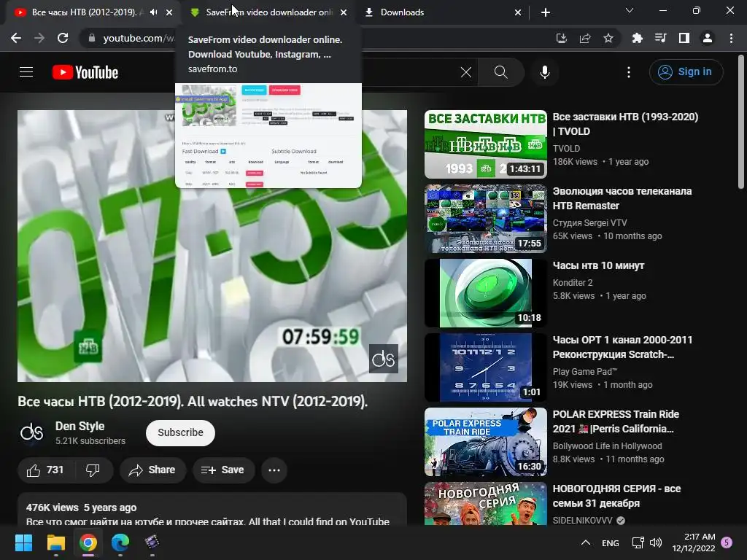Save video to a playlist
This screenshot has width=747, height=560.
tap(223, 470)
